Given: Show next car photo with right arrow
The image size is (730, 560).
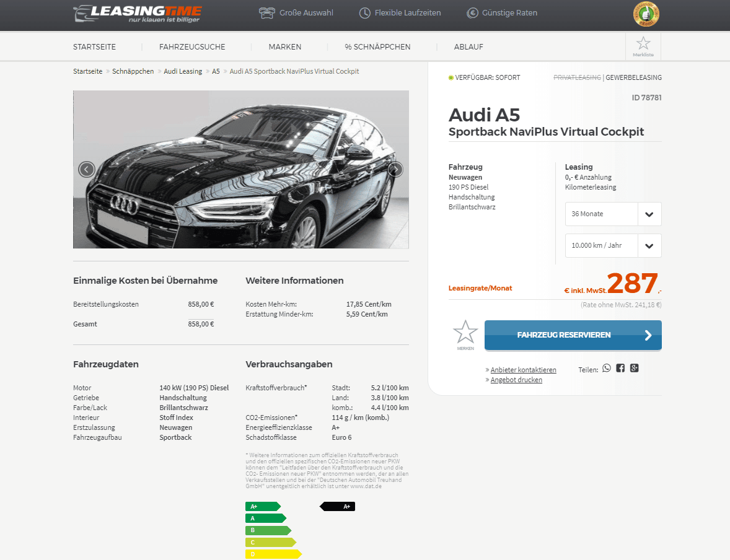Looking at the screenshot, I should (395, 170).
